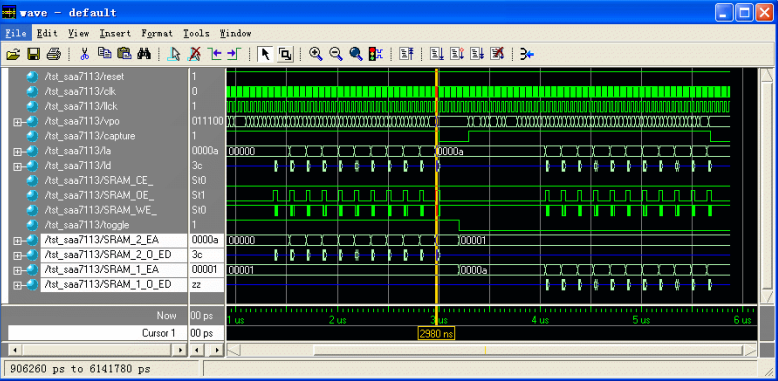Click the Open folder toolbar icon
778x381 pixels.
coord(13,54)
